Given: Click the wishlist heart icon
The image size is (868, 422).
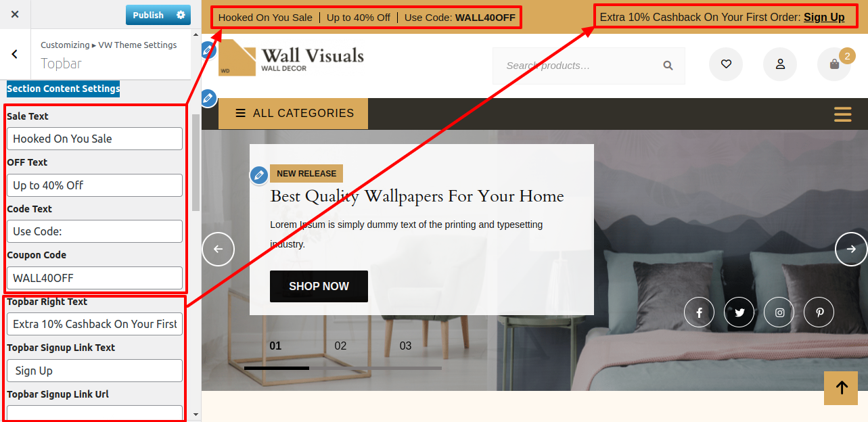Looking at the screenshot, I should point(726,64).
